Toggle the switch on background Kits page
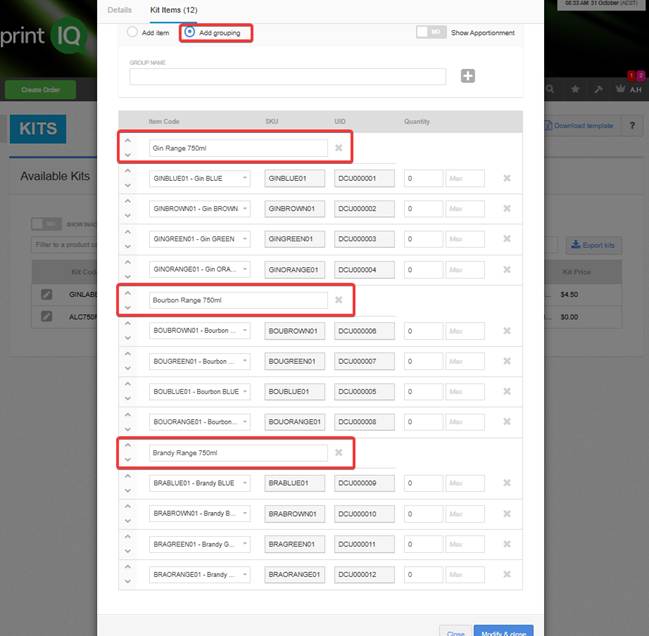 (x=46, y=224)
